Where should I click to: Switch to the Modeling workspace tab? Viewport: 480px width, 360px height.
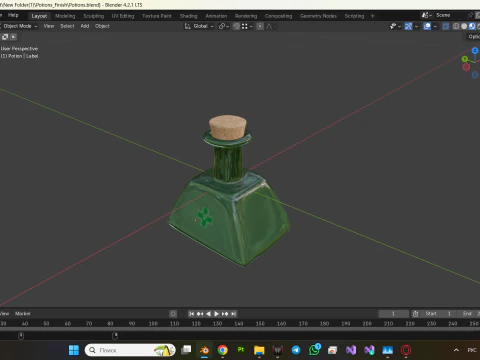pyautogui.click(x=65, y=16)
